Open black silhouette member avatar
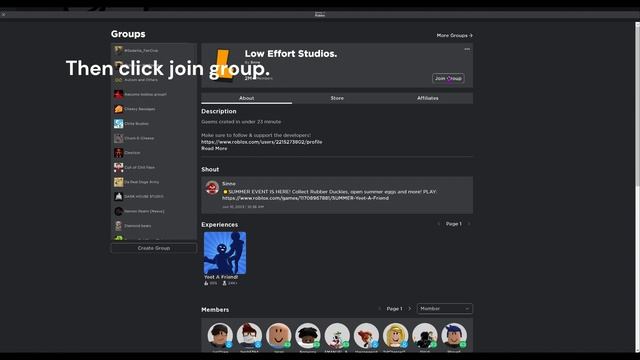640x360 pixels. pyautogui.click(x=424, y=336)
